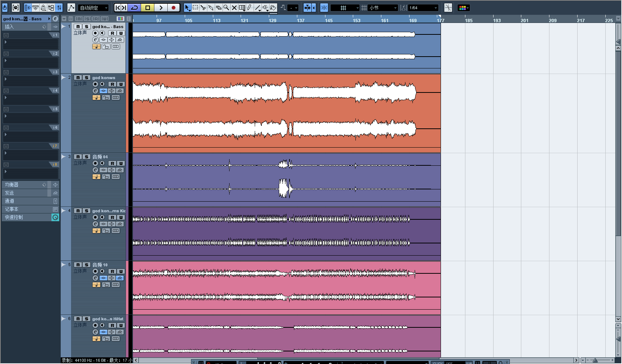
Task: Open edit channel settings for track 1
Action: 95,40
